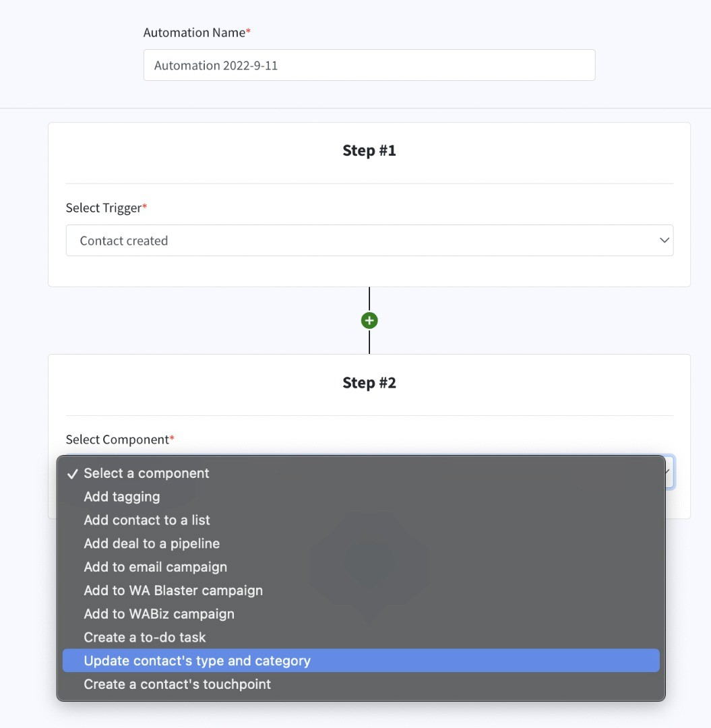The height and width of the screenshot is (728, 711).
Task: Click the Automation Name text field
Action: pos(369,65)
